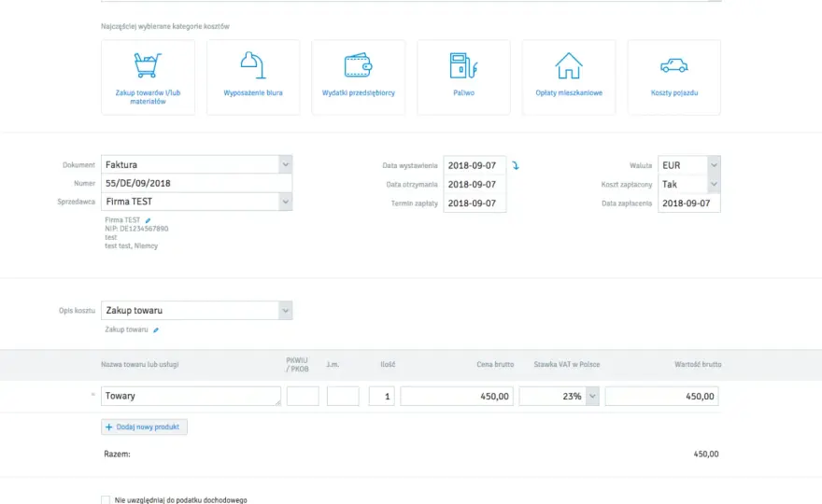Image resolution: width=822 pixels, height=504 pixels.
Task: Open the Wyposażenie biura category link
Action: click(x=253, y=92)
